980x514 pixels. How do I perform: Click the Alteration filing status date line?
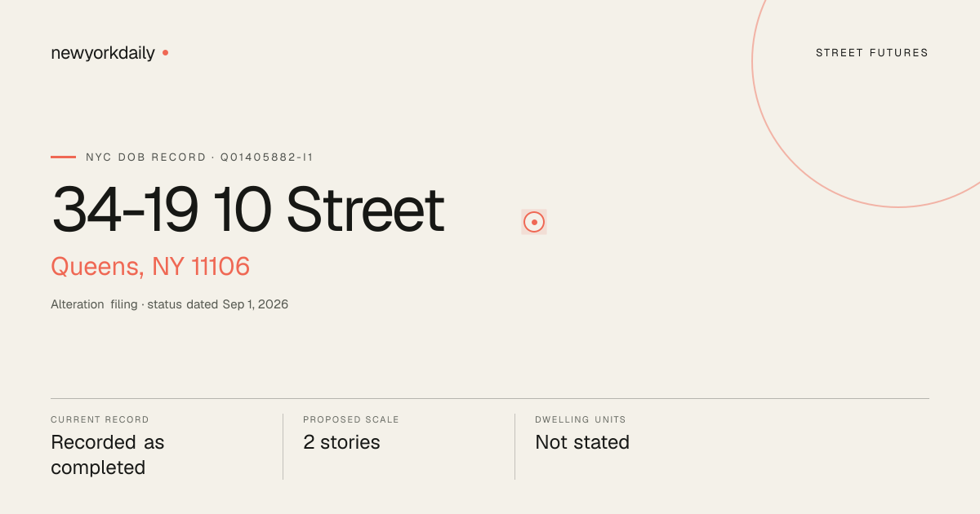tap(169, 304)
